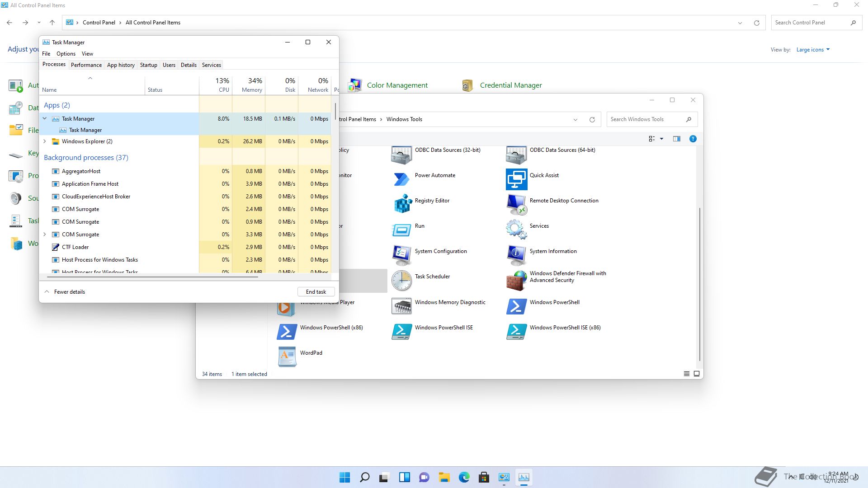Open Quick Assist icon
This screenshot has height=488, width=868.
516,179
